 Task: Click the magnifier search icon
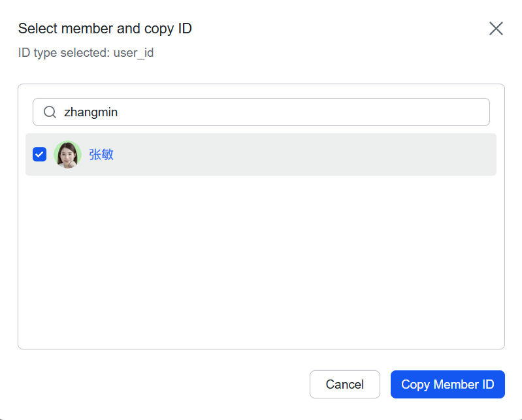50,112
